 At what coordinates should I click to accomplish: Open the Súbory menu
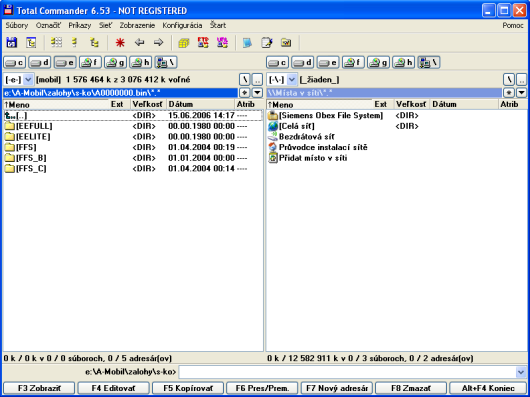pos(17,25)
